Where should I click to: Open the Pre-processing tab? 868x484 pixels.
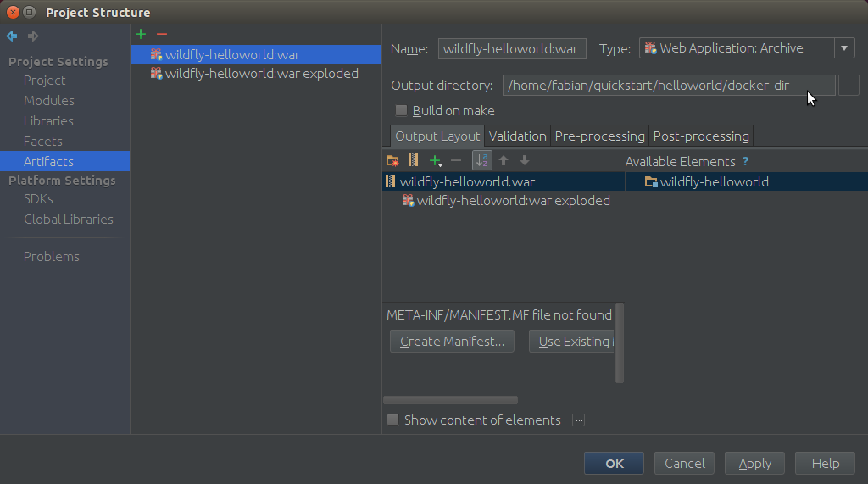click(x=599, y=136)
